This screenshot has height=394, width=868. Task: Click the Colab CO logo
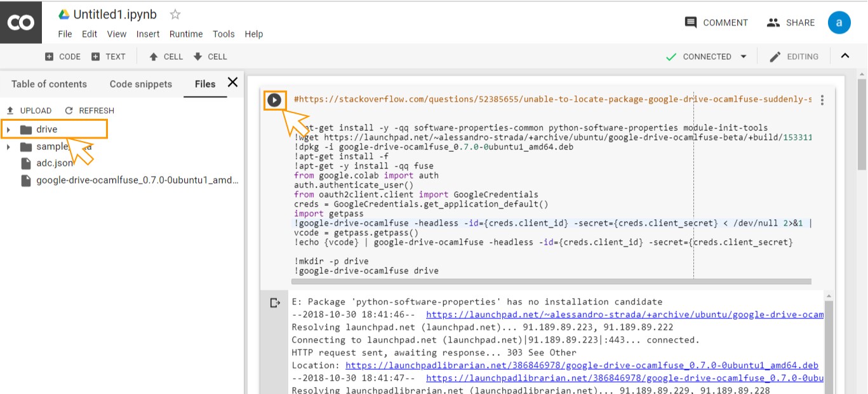pyautogui.click(x=20, y=22)
